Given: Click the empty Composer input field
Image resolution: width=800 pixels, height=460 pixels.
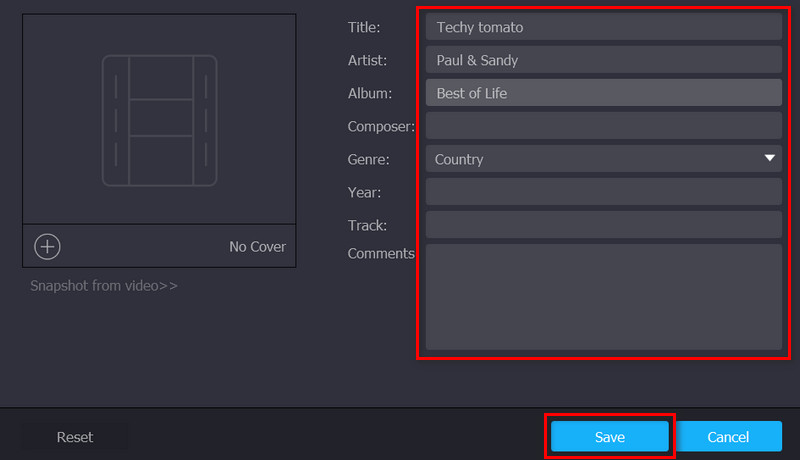Looking at the screenshot, I should pos(603,126).
